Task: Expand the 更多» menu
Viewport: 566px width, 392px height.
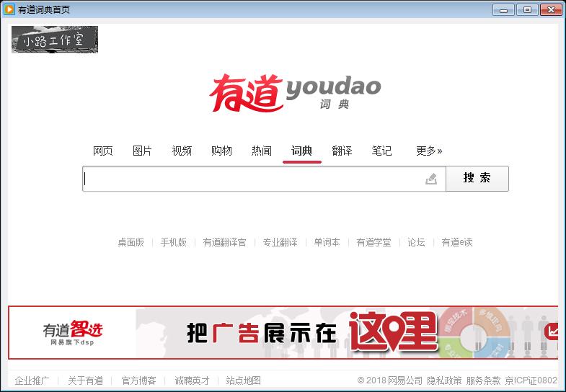Action: pos(429,151)
